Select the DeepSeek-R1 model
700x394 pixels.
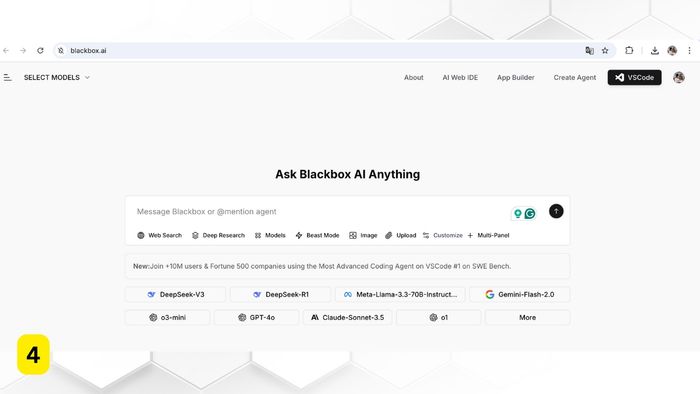[280, 294]
